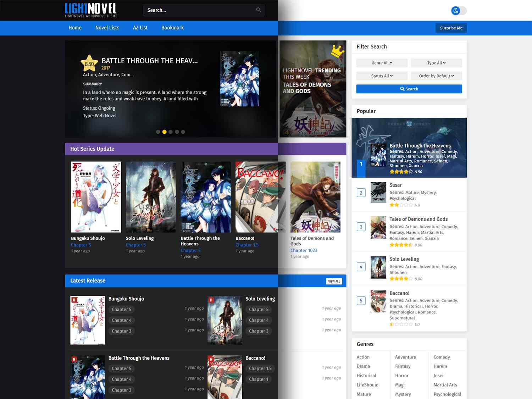Screen dimensions: 532x399
Task: Open Baccano! cover in Hot Series
Action: pos(261,197)
